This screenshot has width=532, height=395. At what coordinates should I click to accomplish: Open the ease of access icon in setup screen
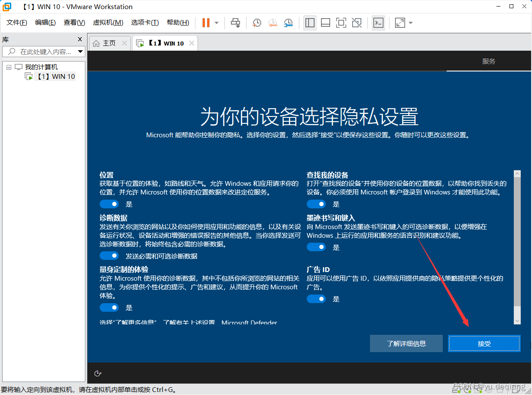98,373
